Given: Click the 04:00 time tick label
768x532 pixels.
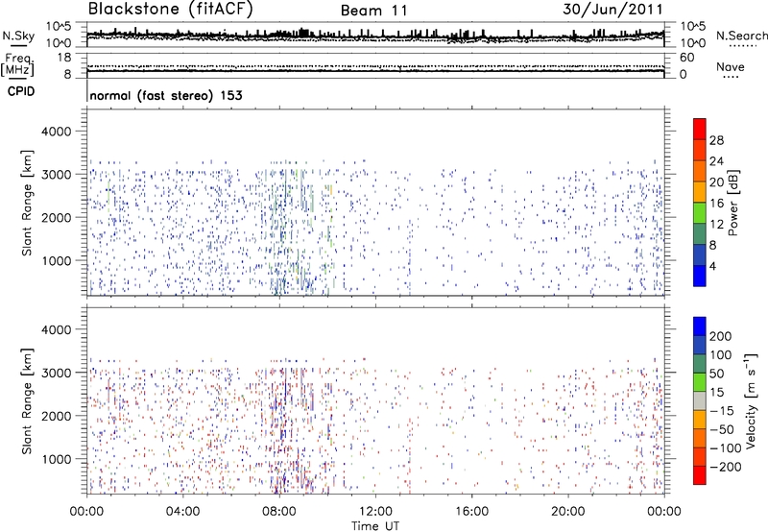Looking at the screenshot, I should tap(182, 512).
